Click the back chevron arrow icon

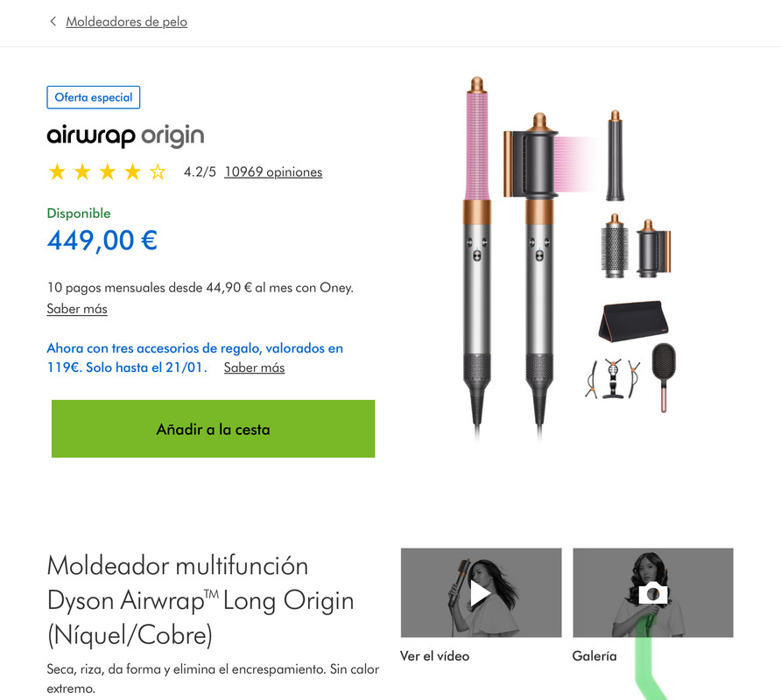[53, 21]
